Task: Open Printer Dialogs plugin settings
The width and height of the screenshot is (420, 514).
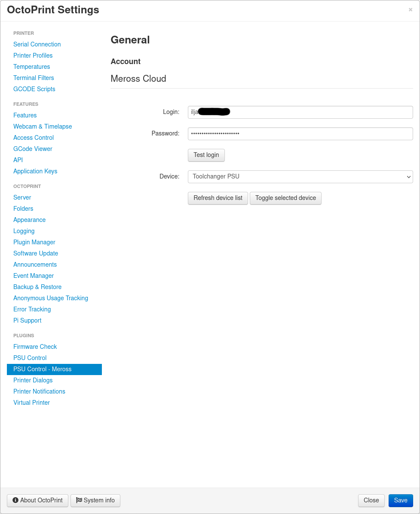Action: tap(33, 379)
